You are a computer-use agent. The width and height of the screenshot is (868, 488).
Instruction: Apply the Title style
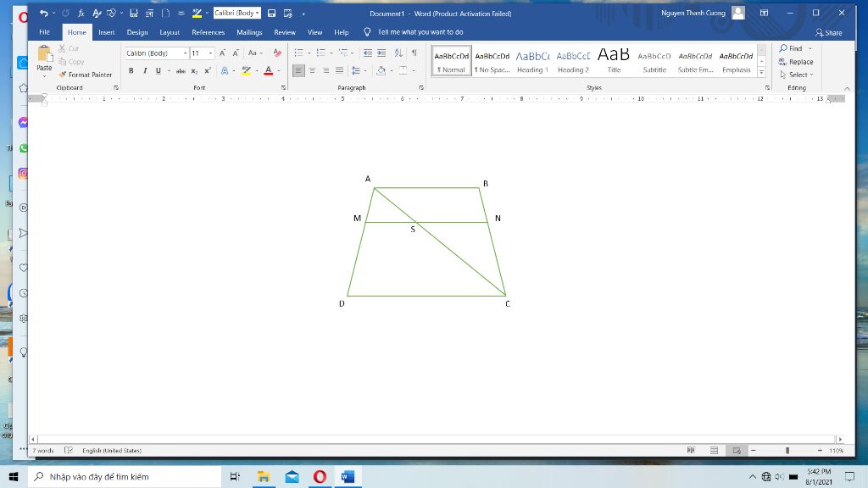[x=614, y=61]
